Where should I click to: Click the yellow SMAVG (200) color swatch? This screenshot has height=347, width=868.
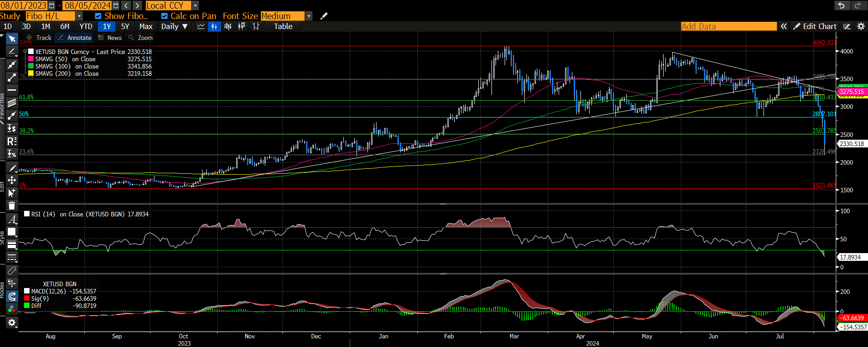(x=31, y=73)
